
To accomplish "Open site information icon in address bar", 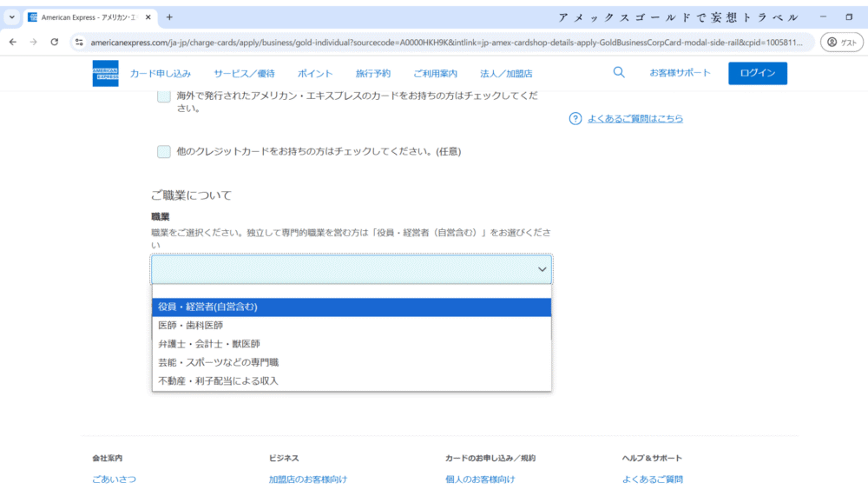I will click(79, 42).
